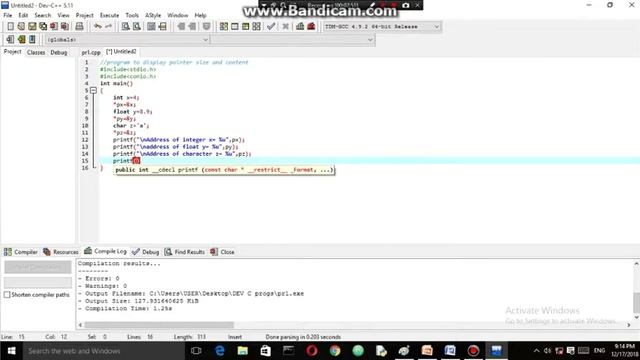
Task: Open the File menu
Action: [7, 15]
